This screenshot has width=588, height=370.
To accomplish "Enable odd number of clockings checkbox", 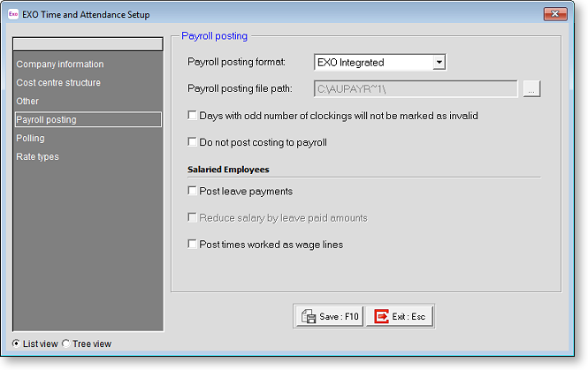I will pos(193,116).
